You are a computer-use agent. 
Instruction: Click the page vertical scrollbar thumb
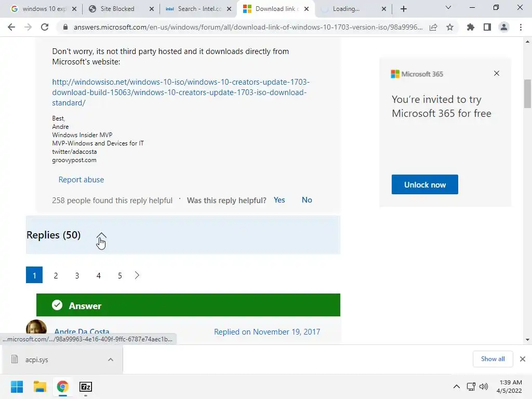point(527,94)
